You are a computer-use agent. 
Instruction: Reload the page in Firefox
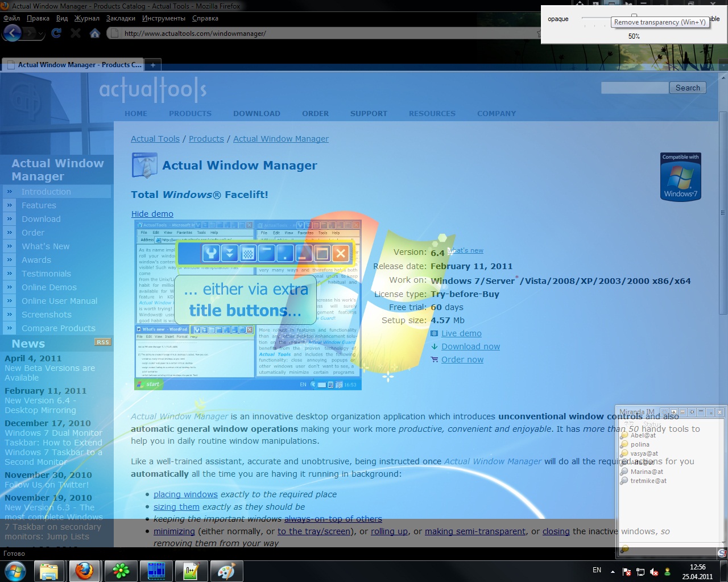[56, 33]
